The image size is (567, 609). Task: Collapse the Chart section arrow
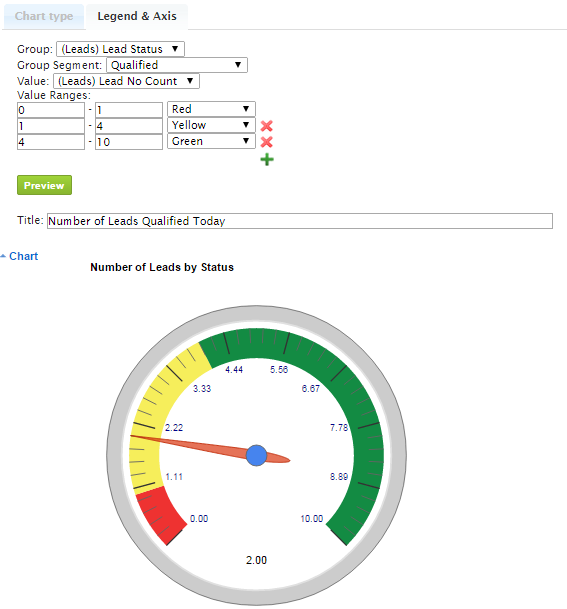(3, 256)
